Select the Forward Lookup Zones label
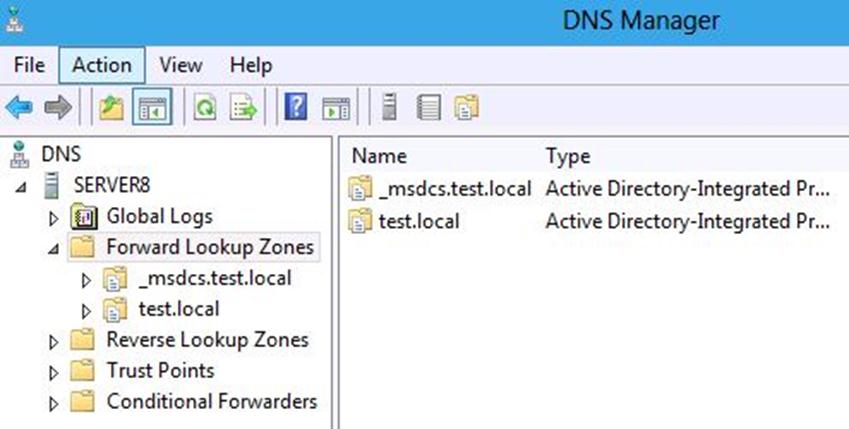The height and width of the screenshot is (429, 849). click(210, 248)
